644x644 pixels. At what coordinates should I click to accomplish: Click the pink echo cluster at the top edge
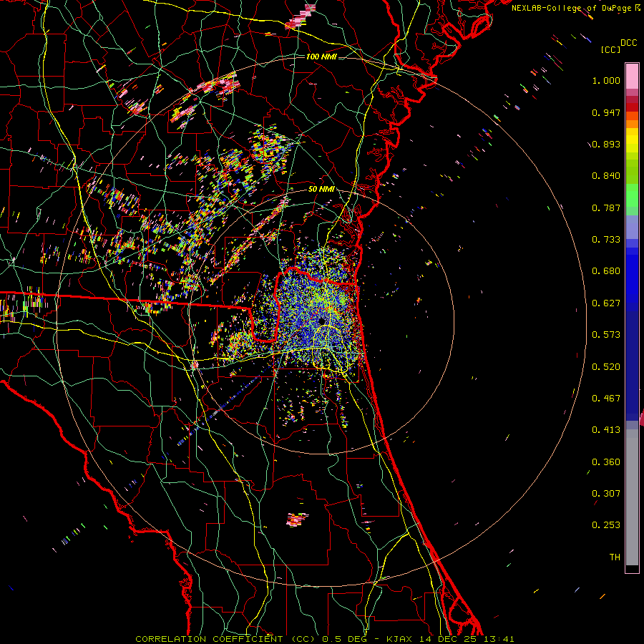point(301,17)
